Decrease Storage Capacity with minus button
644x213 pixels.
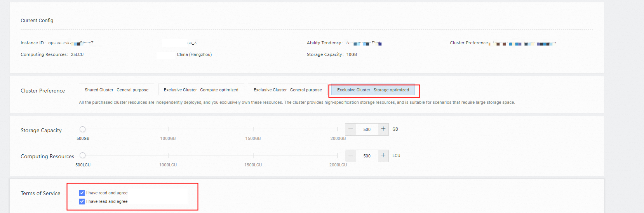tap(350, 129)
